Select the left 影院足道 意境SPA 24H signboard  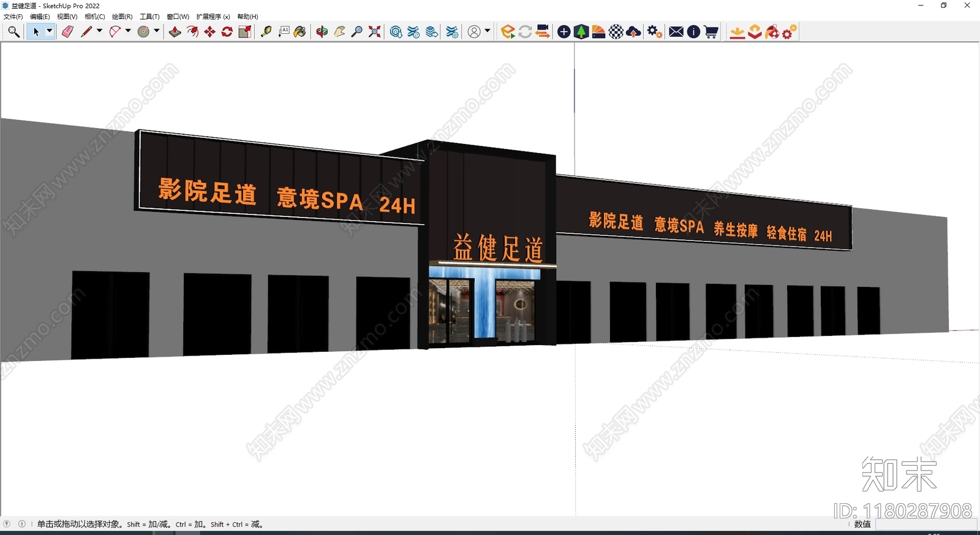pyautogui.click(x=281, y=178)
